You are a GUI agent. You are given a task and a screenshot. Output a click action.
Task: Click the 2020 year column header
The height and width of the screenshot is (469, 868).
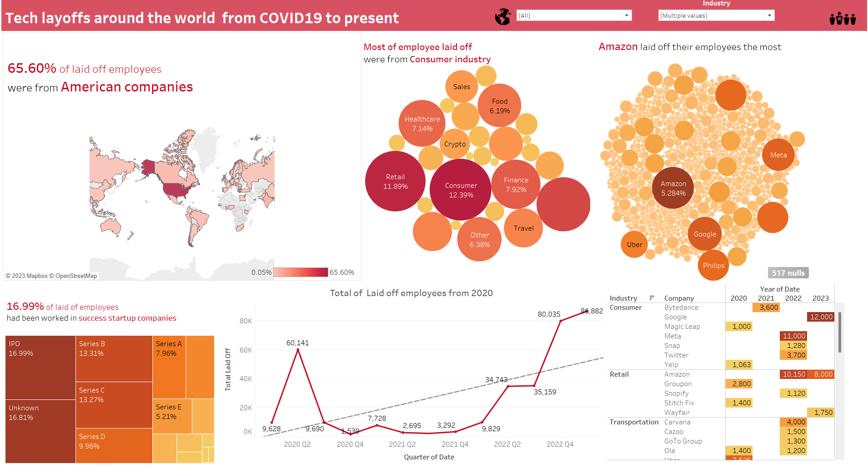pos(738,298)
